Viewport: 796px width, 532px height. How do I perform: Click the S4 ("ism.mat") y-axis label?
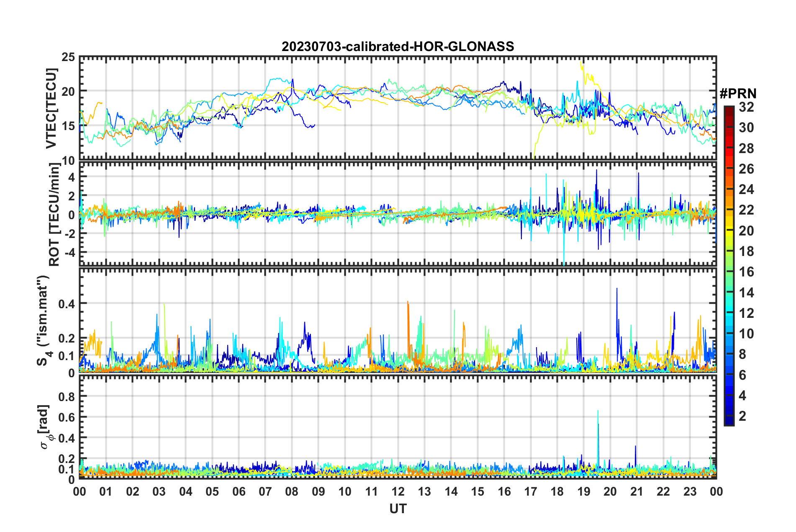point(44,320)
